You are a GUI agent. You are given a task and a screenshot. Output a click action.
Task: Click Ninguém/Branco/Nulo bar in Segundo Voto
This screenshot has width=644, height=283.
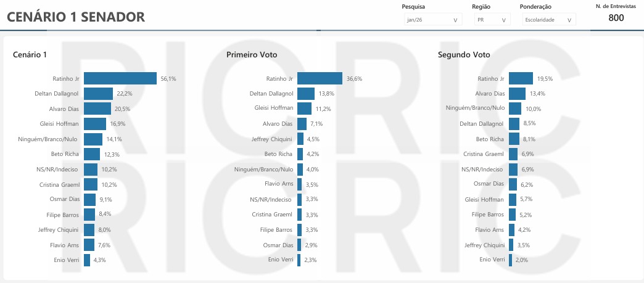coord(515,109)
